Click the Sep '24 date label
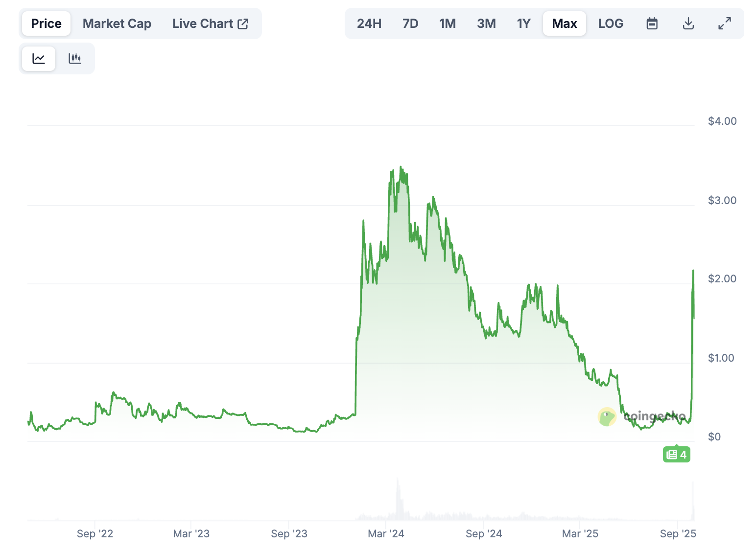This screenshot has height=552, width=756. pos(484,534)
